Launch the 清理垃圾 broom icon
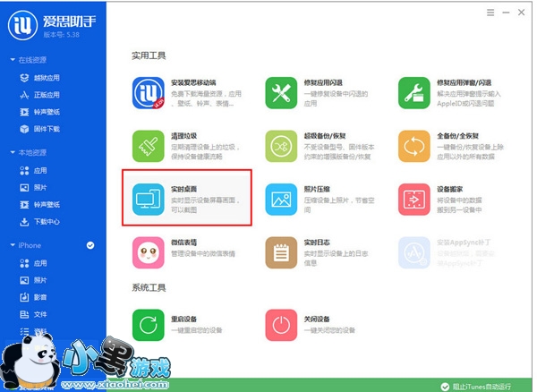This screenshot has height=392, width=537. [x=148, y=146]
